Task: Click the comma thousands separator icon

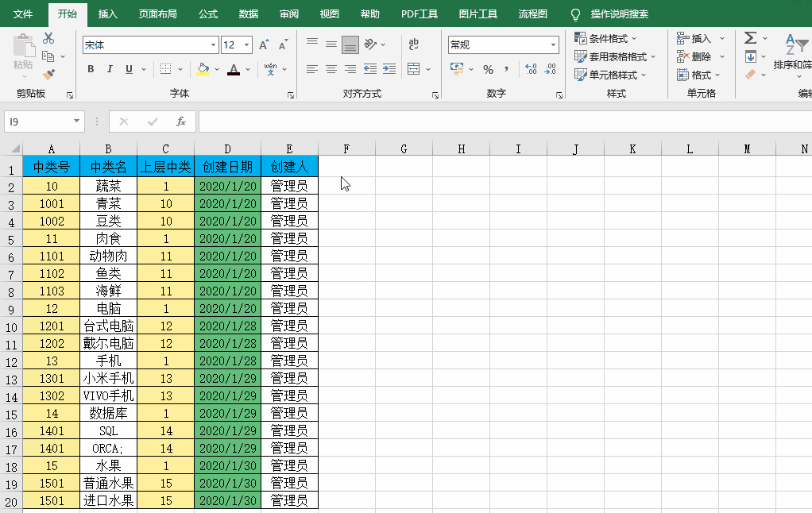Action: click(506, 70)
